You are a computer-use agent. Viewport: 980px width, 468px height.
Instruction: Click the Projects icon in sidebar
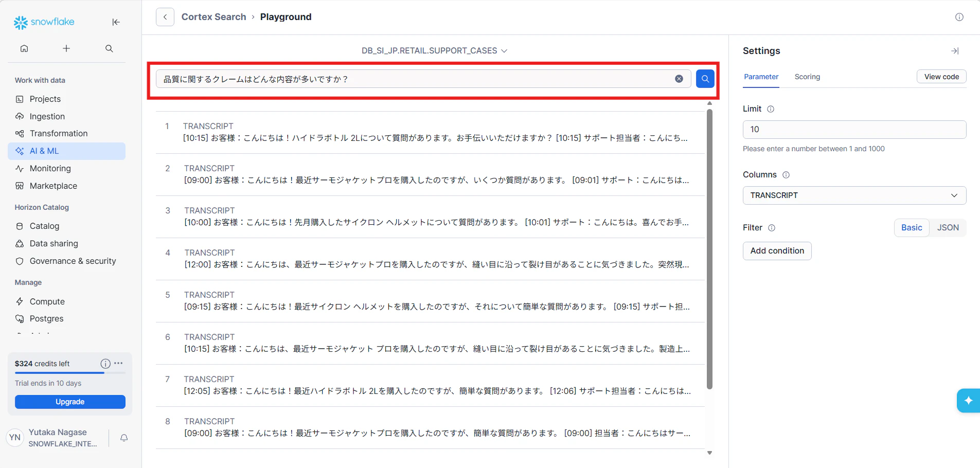(20, 99)
